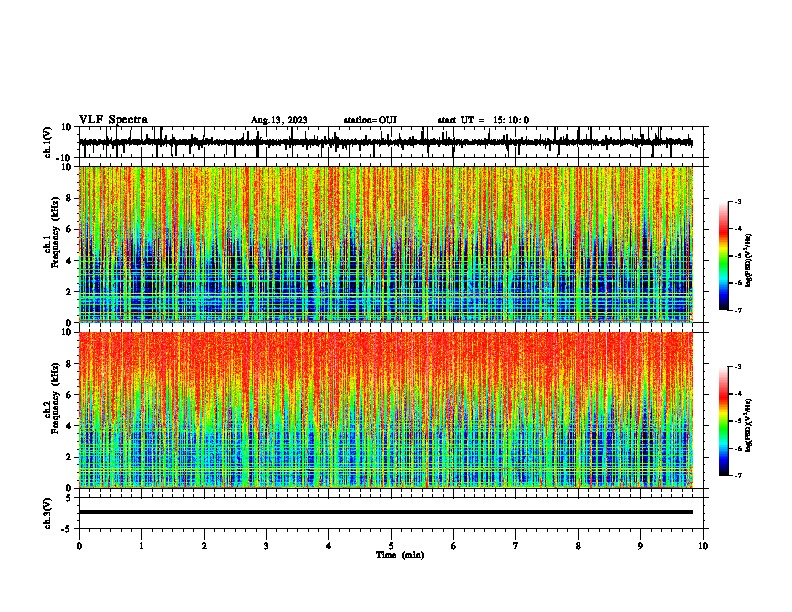792x612 pixels.
Task: Click time axis tick label 8
Action: (x=578, y=546)
